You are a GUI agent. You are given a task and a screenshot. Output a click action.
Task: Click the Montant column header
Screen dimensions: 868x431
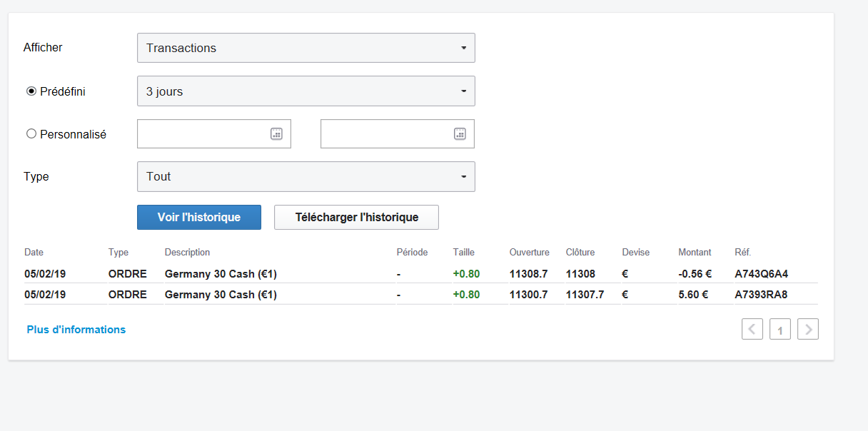(x=695, y=252)
